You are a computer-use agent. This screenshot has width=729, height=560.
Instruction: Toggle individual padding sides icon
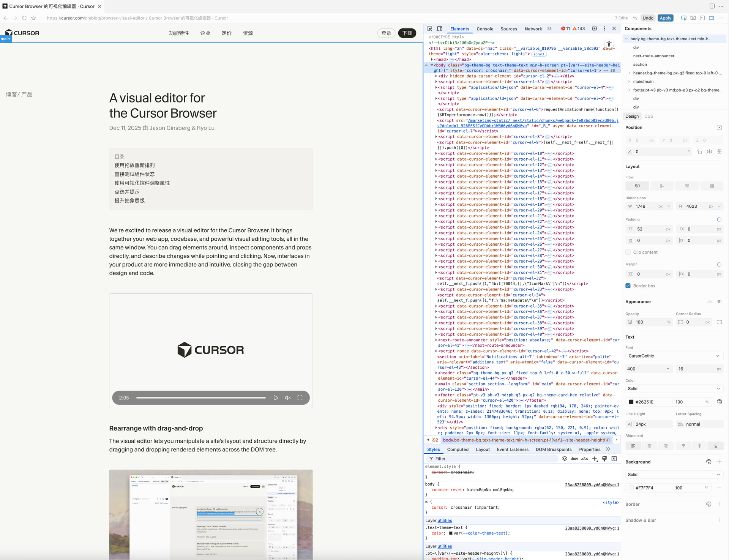tap(719, 219)
